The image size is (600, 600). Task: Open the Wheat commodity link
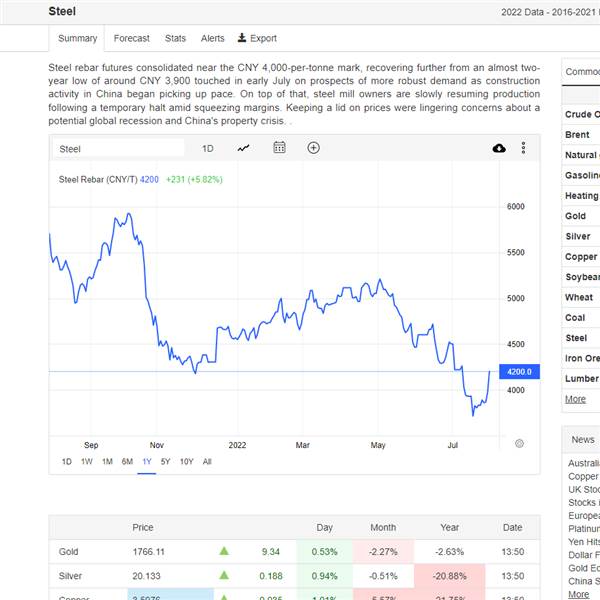click(x=579, y=297)
